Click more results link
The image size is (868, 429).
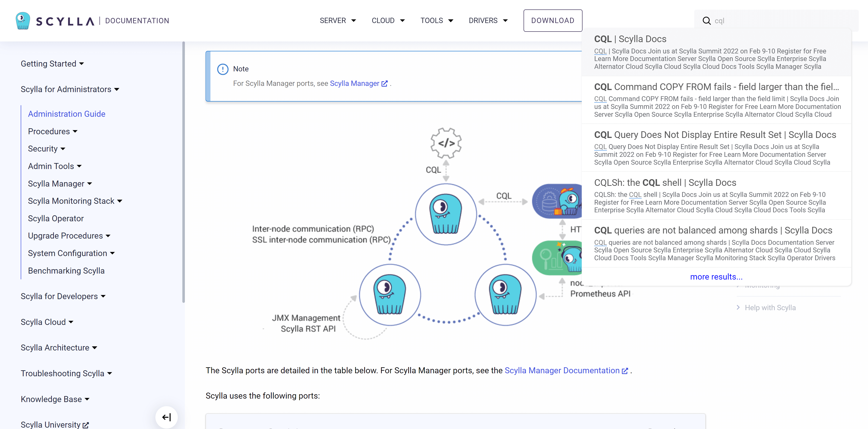pos(716,277)
